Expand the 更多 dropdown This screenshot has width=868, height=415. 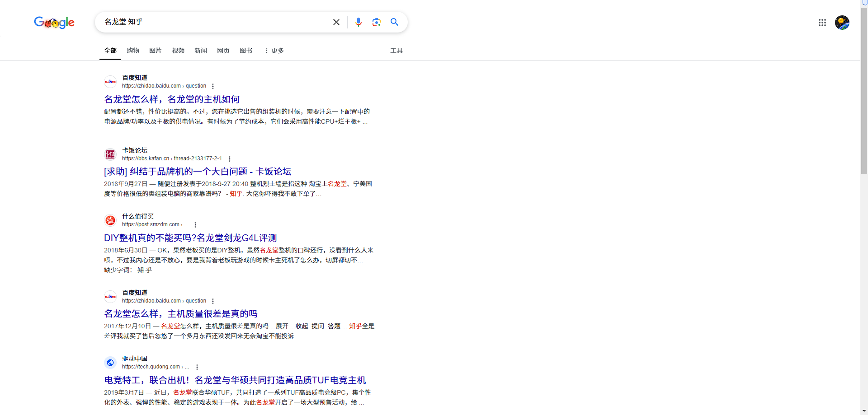[274, 51]
